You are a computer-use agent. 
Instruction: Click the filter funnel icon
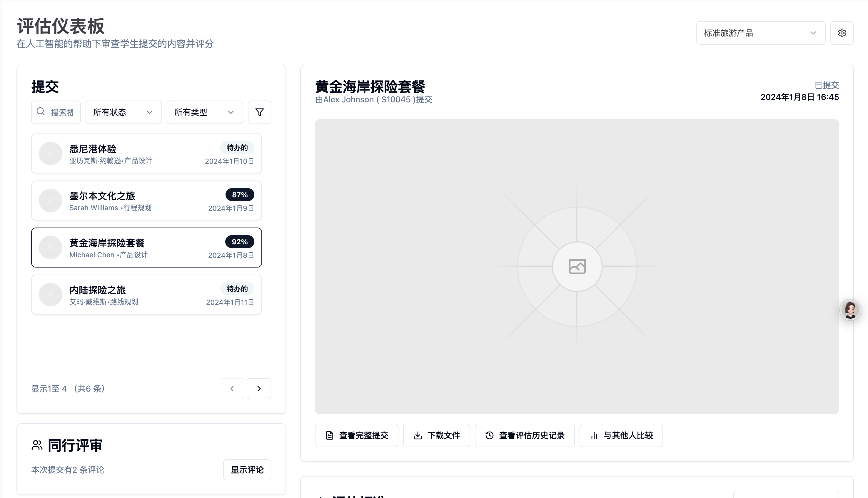click(259, 112)
